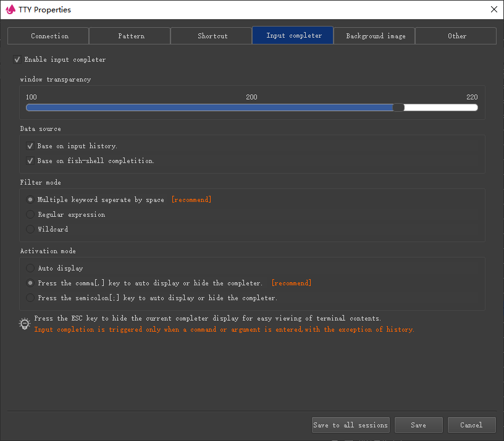The width and height of the screenshot is (504, 441).
Task: Uncheck Base on input history
Action: pos(30,146)
